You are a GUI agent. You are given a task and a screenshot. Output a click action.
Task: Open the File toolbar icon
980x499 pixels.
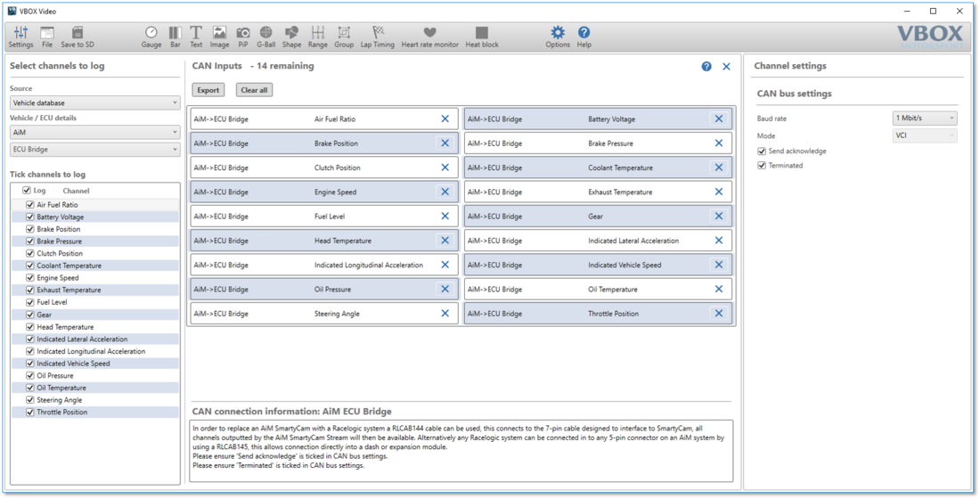47,37
